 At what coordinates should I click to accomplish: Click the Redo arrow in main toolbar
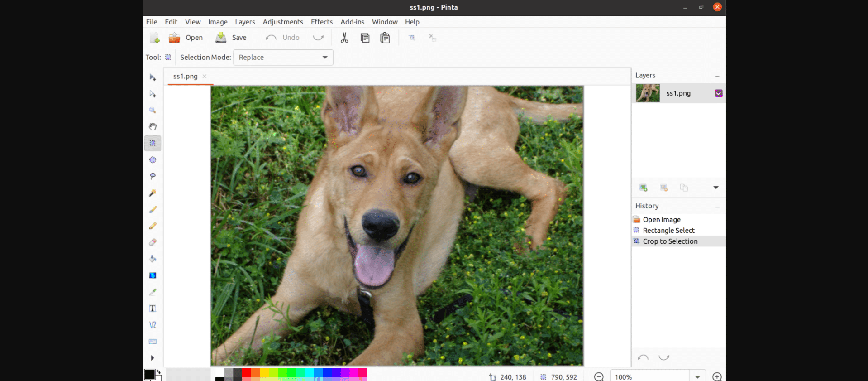pyautogui.click(x=319, y=38)
